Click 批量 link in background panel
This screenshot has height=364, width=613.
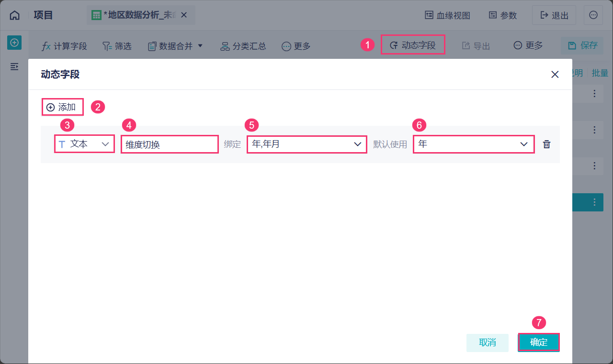click(x=600, y=73)
